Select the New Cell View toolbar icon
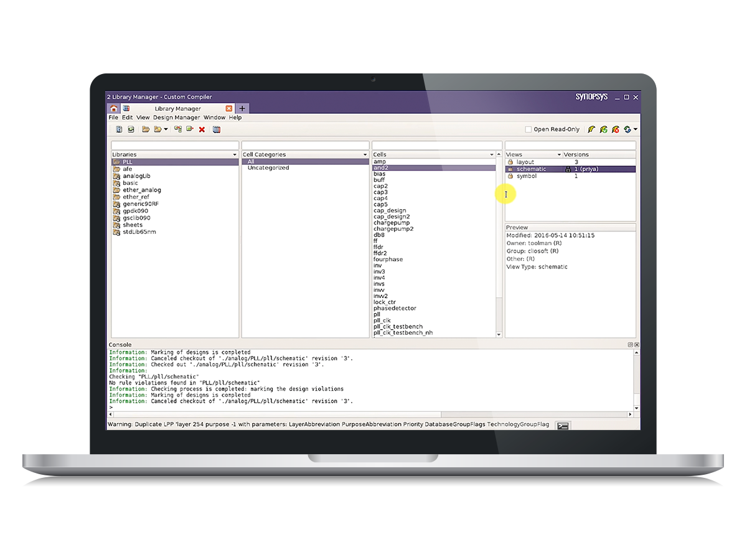Viewport: 747px width, 560px height. tap(120, 129)
